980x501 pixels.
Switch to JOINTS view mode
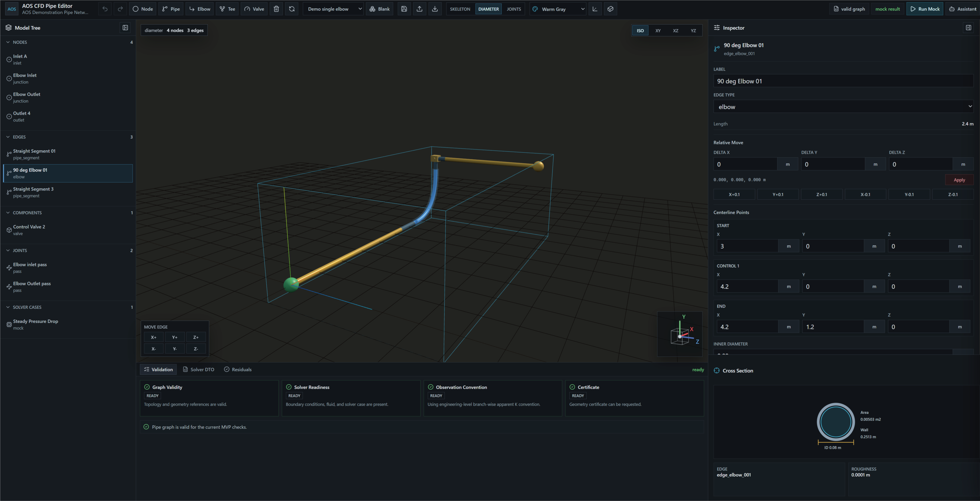pyautogui.click(x=514, y=9)
